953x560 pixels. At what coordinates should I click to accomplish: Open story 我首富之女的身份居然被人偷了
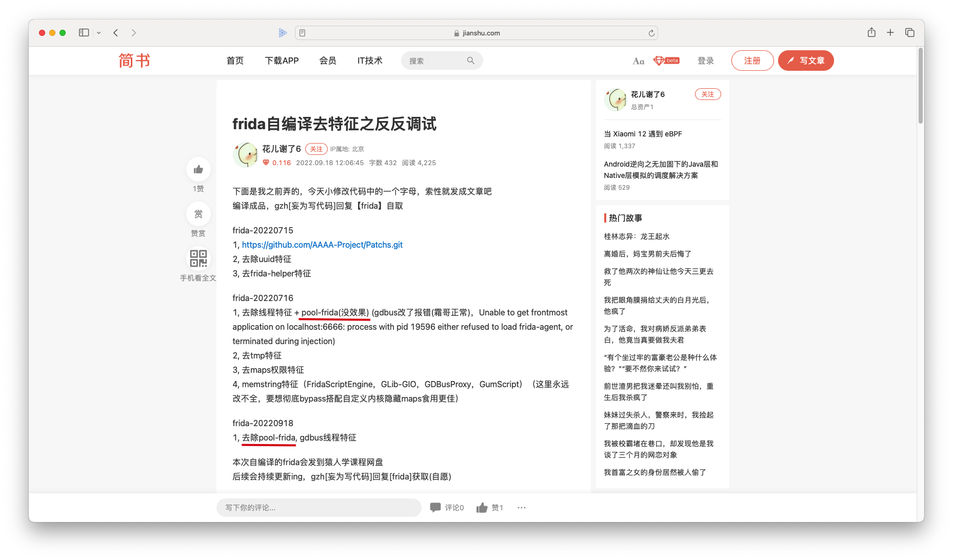click(x=655, y=472)
